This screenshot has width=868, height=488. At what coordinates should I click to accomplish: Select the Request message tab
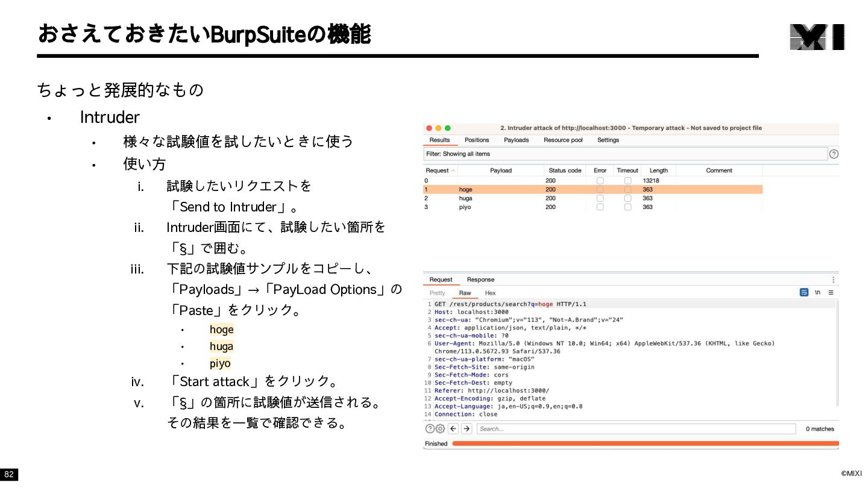(x=441, y=280)
